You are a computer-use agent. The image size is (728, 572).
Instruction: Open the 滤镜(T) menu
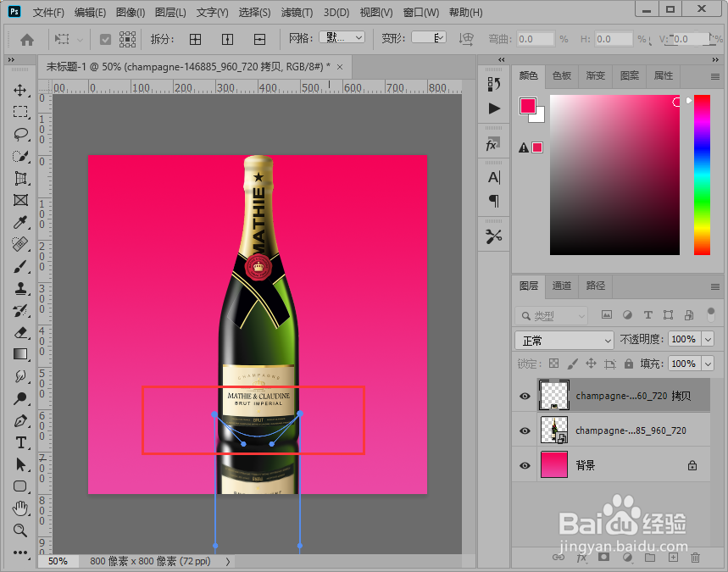297,13
